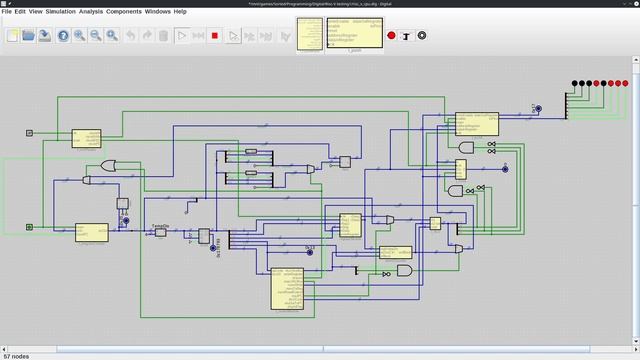
Task: Zoom in with the plus magnifier icon
Action: 80,36
